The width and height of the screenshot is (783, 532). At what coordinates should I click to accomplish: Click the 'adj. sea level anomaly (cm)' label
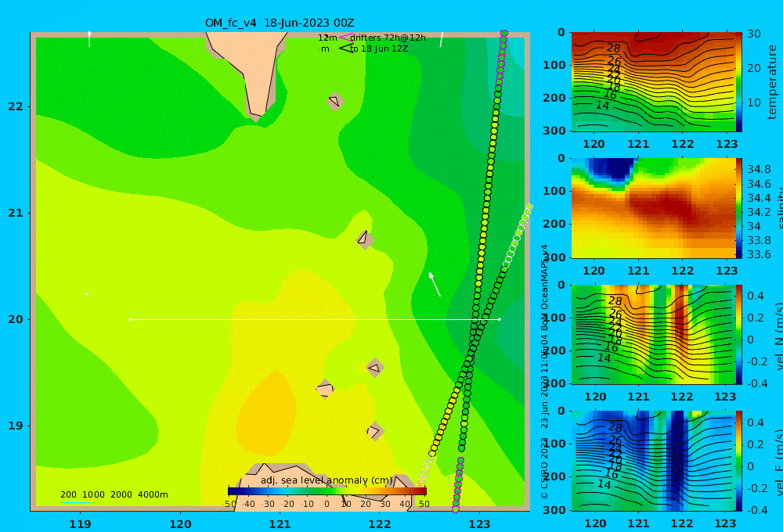(x=327, y=480)
